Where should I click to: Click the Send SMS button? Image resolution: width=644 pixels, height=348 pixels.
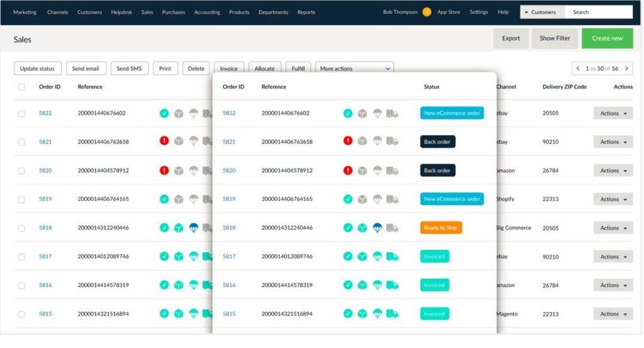click(129, 68)
